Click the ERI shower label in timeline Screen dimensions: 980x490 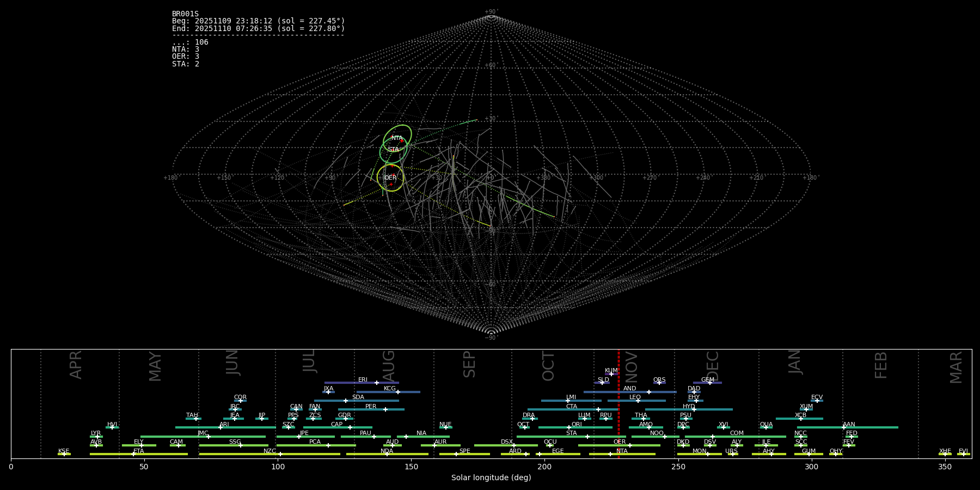click(363, 380)
